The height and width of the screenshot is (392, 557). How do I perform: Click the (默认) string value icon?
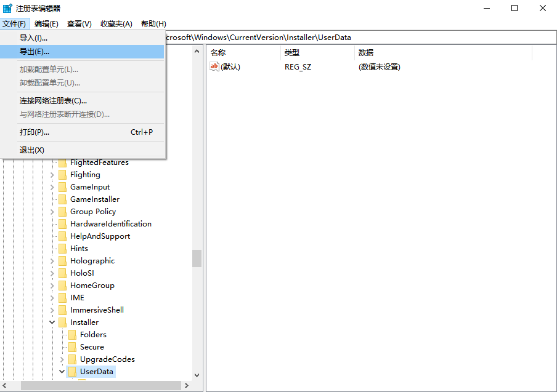click(x=214, y=66)
